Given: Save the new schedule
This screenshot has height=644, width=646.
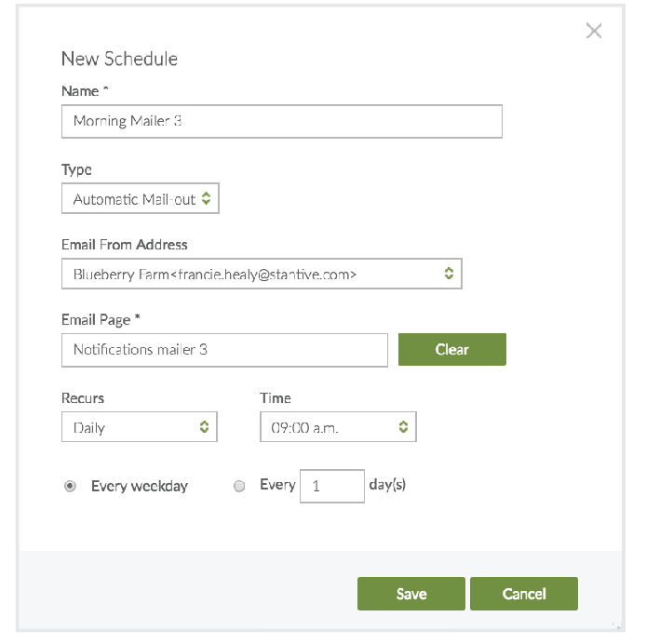Looking at the screenshot, I should [410, 594].
